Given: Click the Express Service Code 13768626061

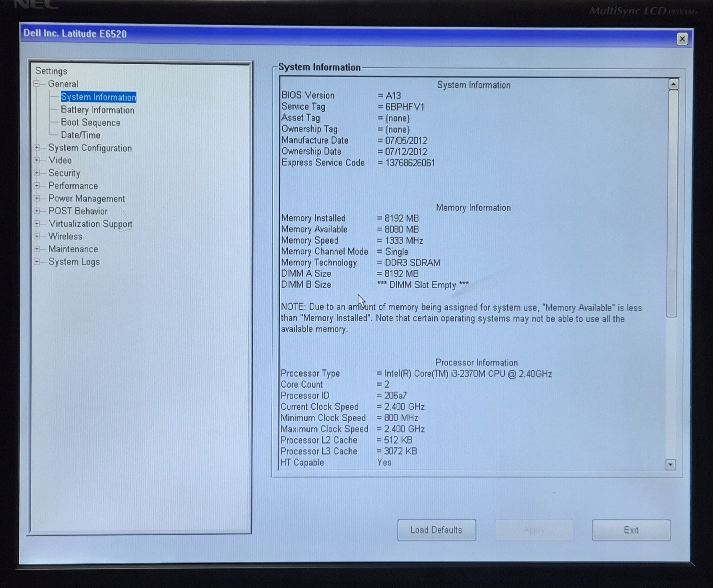Looking at the screenshot, I should pyautogui.click(x=410, y=163).
